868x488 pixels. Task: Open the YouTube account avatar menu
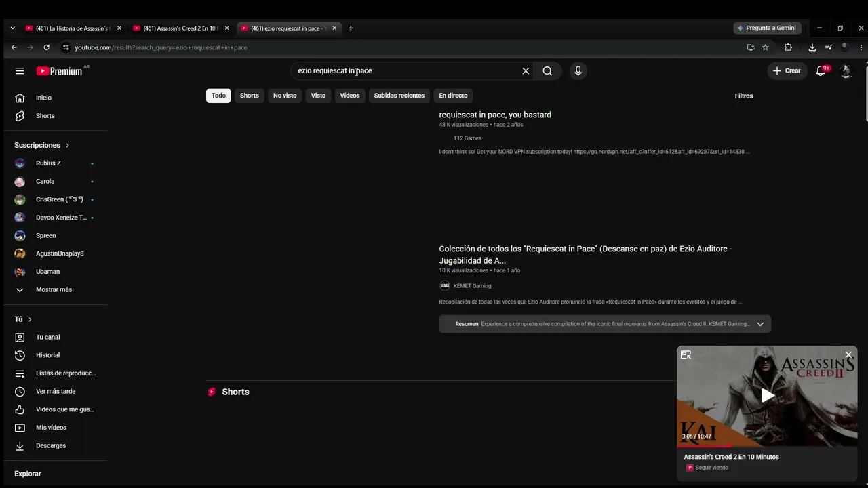point(846,70)
